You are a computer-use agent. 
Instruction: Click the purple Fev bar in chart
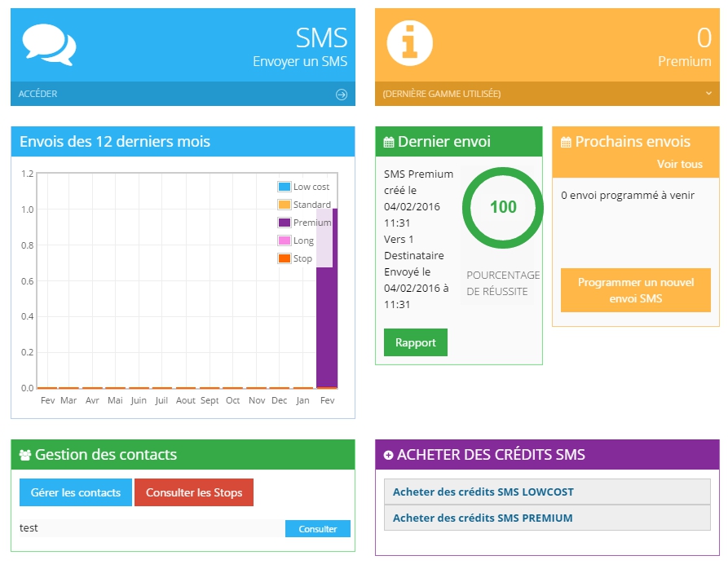point(327,326)
